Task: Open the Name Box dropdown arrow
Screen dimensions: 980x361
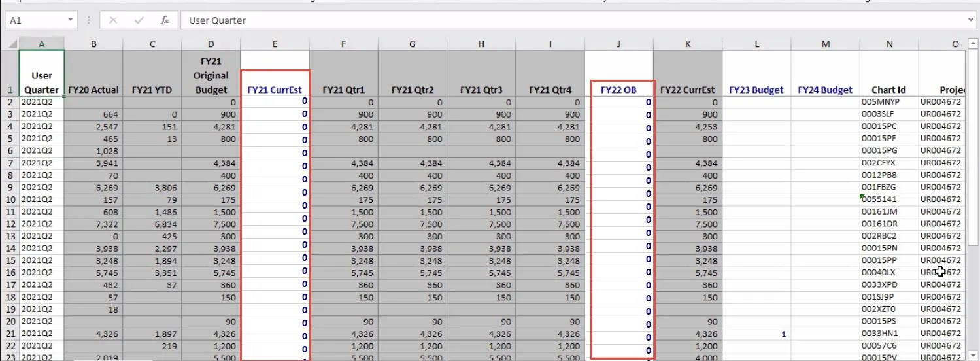Action: (71, 20)
